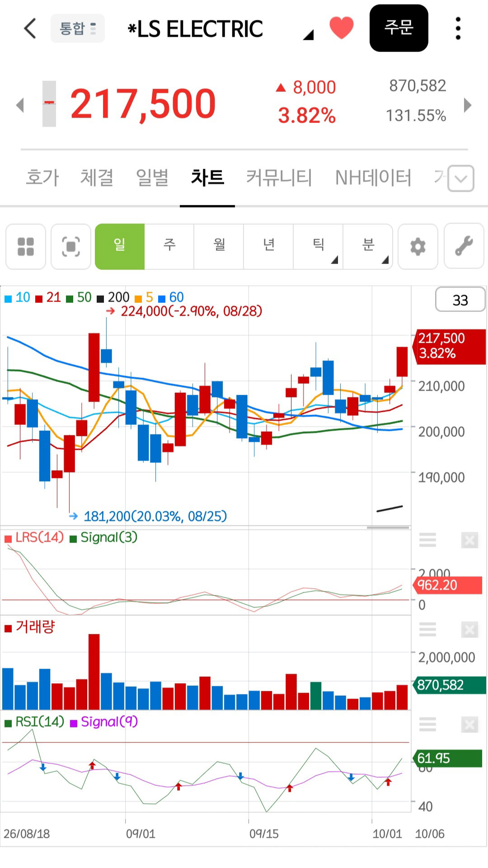This screenshot has width=488, height=868.
Task: Tap the 주문 order button
Action: [399, 28]
